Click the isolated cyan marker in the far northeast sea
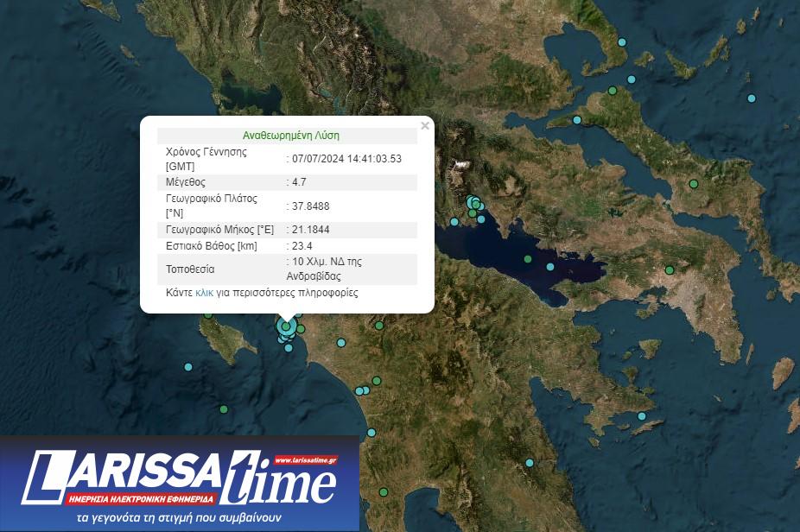Viewport: 800px width, 532px height. tap(751, 98)
